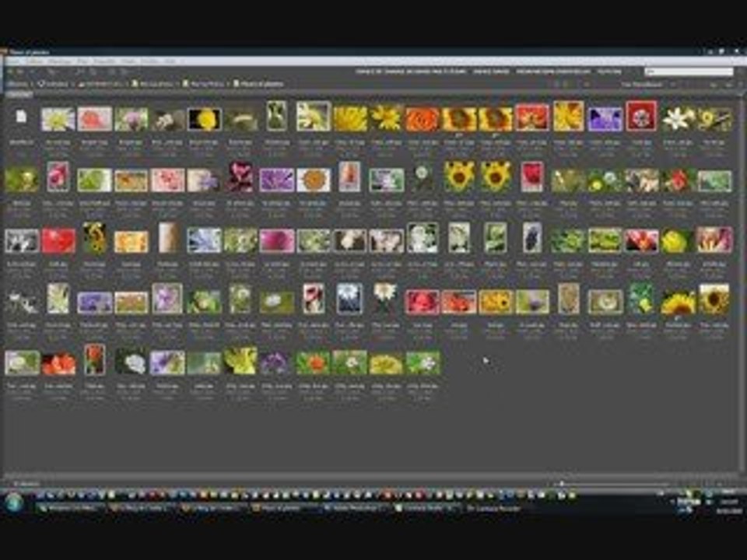Image resolution: width=747 pixels, height=560 pixels.
Task: Open the Help menu
Action: (x=170, y=61)
